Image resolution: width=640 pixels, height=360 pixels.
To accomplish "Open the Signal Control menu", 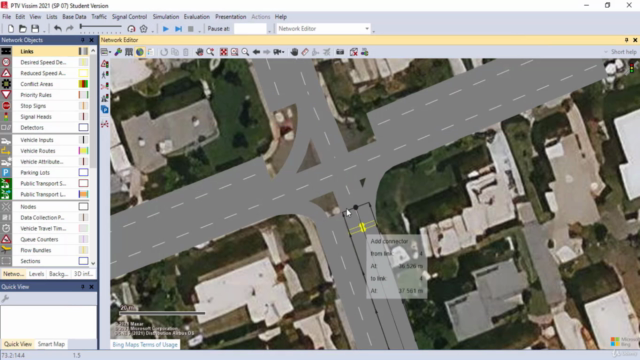I will pos(129,17).
